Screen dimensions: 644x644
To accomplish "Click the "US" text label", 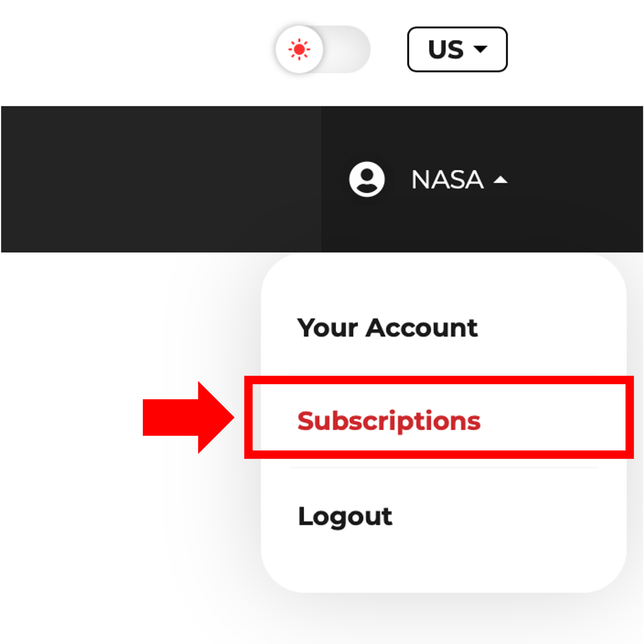I will tap(446, 50).
